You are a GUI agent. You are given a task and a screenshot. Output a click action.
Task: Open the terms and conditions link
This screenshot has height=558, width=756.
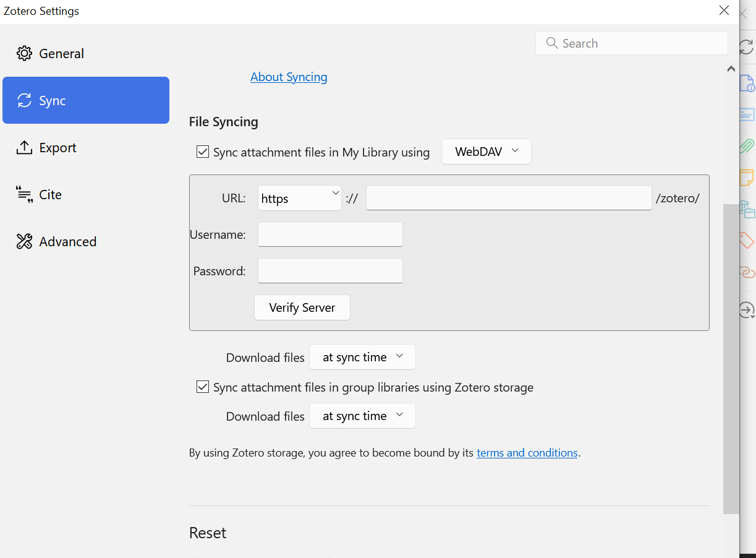(527, 452)
